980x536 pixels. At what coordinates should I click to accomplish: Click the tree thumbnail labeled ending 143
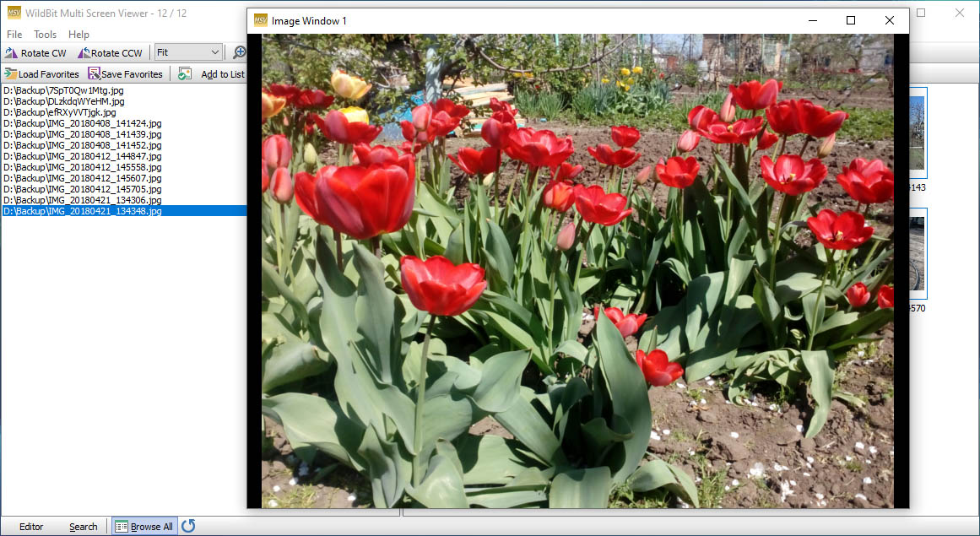click(x=917, y=133)
